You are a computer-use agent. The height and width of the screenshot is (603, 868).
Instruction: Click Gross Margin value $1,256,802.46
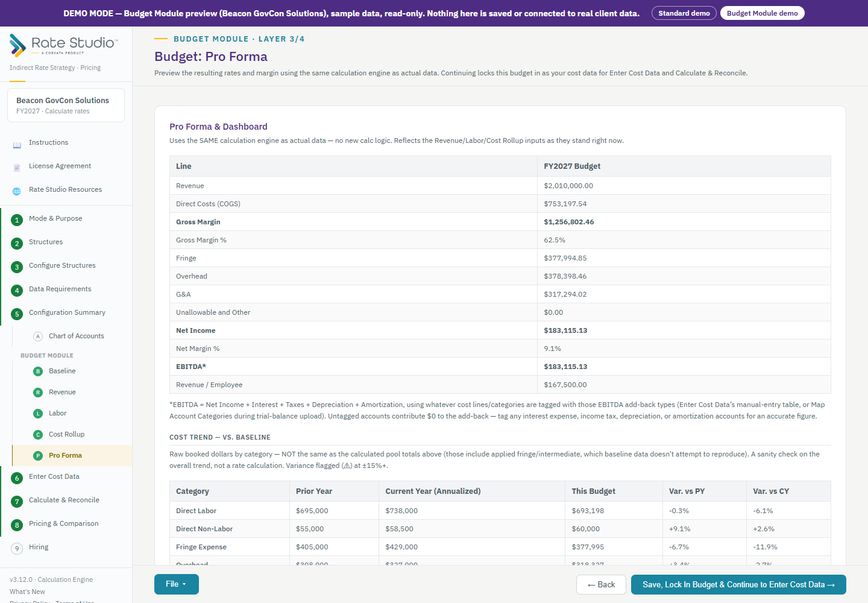pos(569,222)
